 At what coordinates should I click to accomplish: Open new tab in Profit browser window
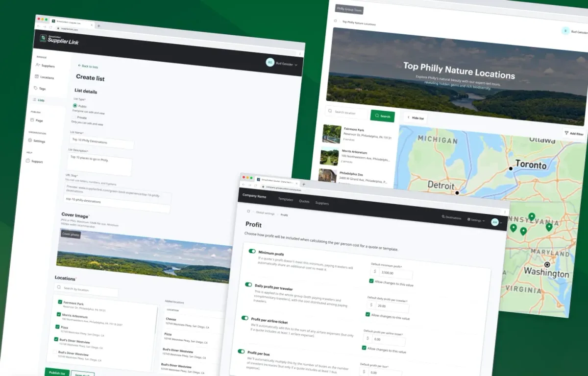tap(303, 184)
